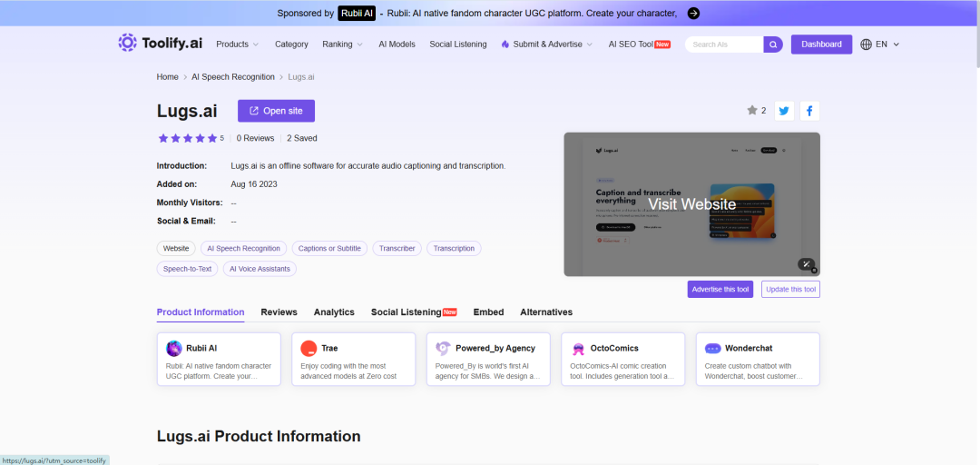Screen dimensions: 980x465
Task: Click the AI Speech Recognition tag
Action: (x=244, y=249)
